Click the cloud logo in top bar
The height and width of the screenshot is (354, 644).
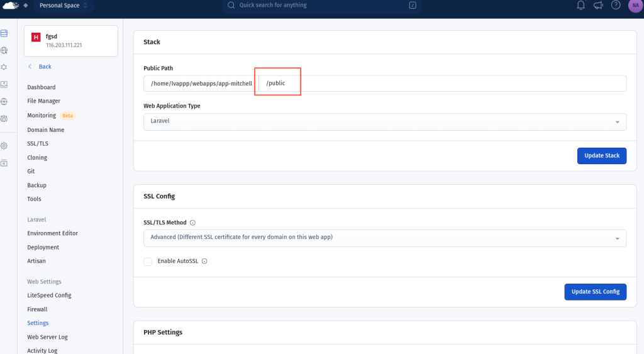click(9, 6)
